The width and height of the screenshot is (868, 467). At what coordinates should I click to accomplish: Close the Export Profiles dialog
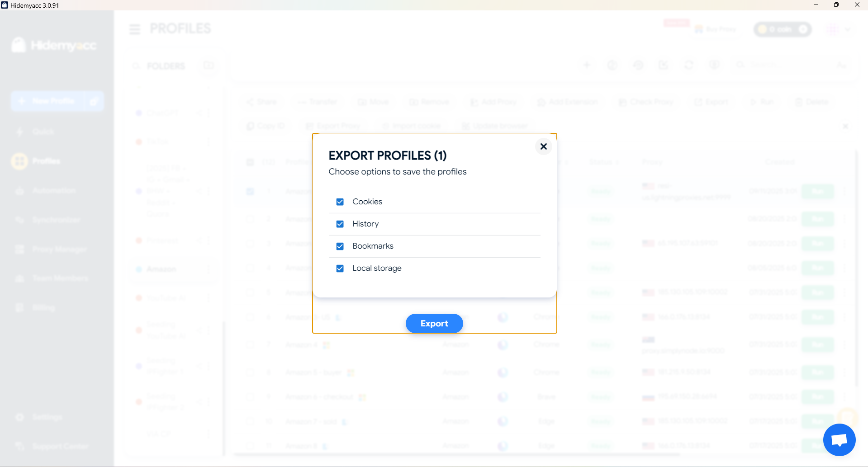click(x=543, y=146)
